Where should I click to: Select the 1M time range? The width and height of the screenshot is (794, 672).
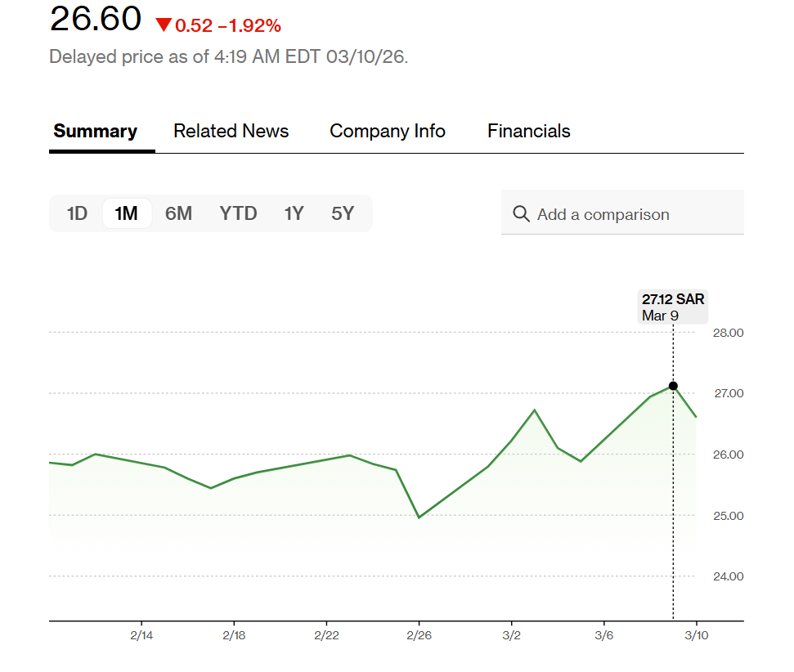(x=127, y=213)
